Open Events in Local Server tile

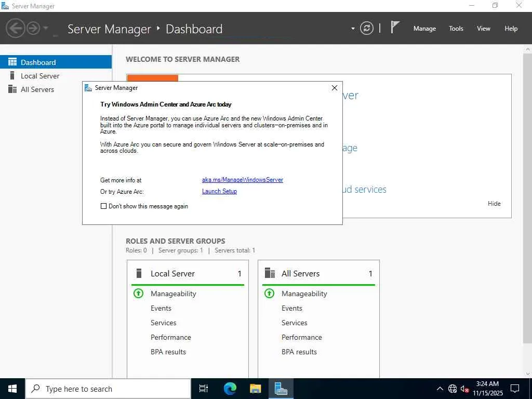pyautogui.click(x=161, y=308)
